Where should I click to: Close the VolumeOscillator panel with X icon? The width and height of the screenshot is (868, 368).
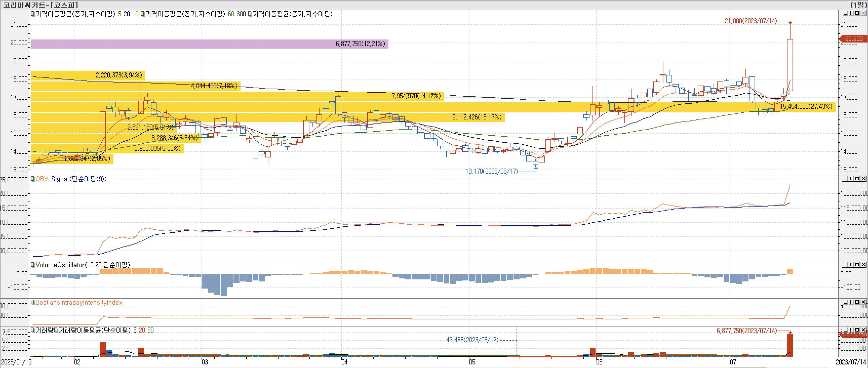coord(864,265)
